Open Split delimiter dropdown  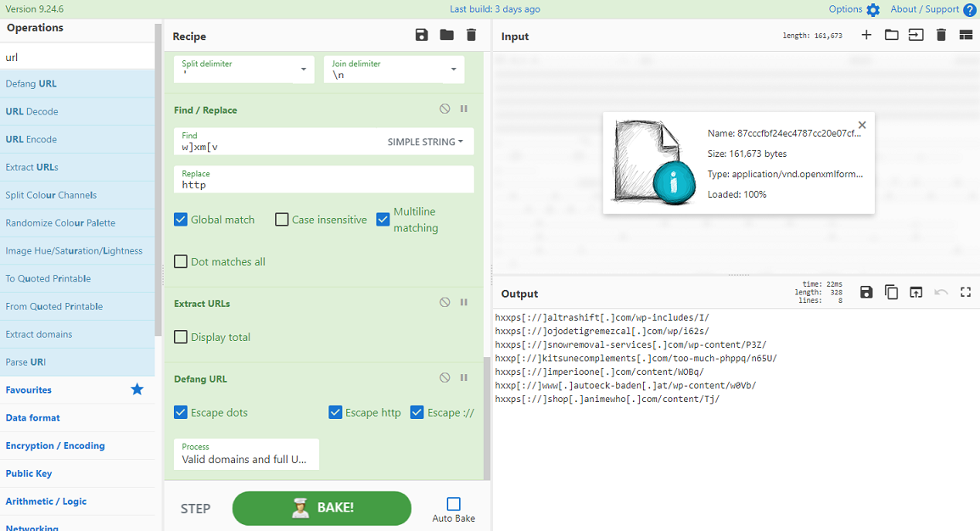click(x=244, y=70)
